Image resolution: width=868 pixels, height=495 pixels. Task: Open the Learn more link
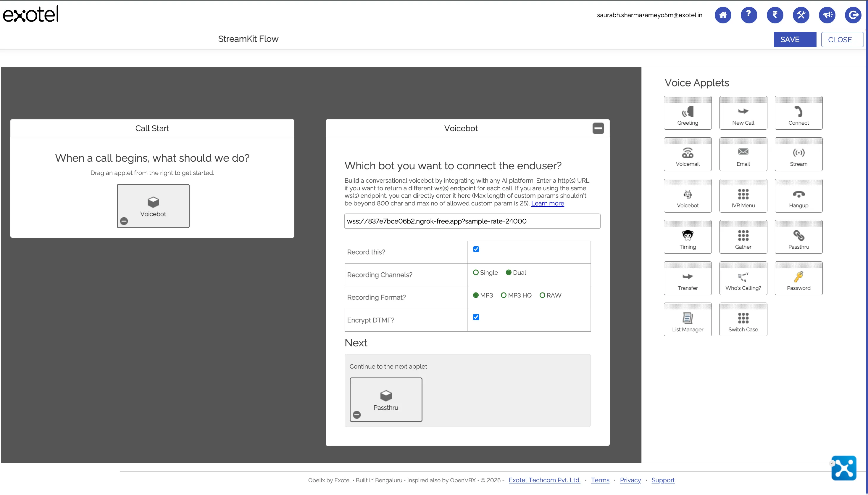click(x=547, y=203)
